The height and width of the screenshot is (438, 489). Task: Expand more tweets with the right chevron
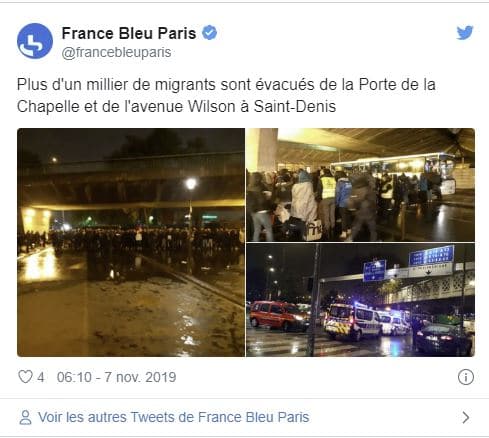[466, 417]
